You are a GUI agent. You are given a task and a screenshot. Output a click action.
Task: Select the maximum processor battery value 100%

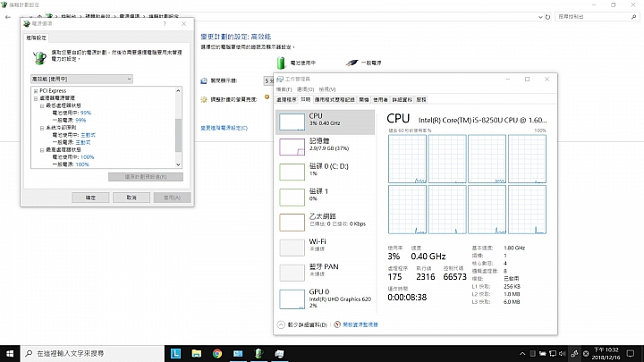coord(87,157)
